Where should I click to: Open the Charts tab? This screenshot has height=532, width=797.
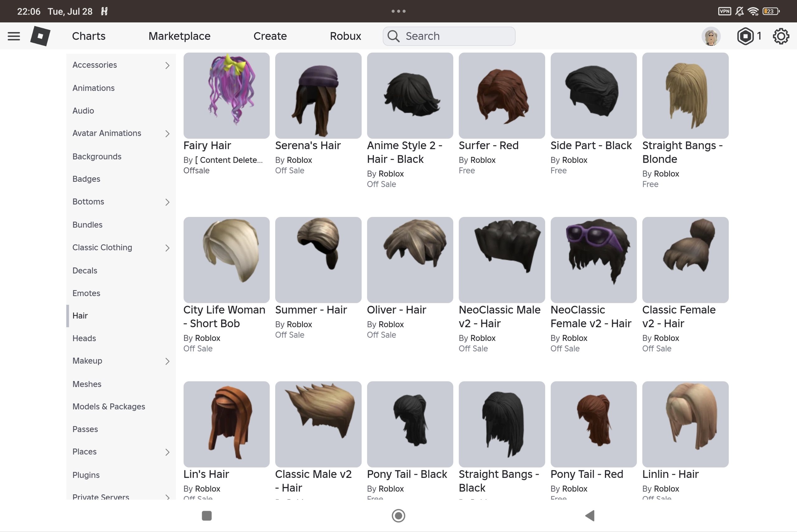(x=88, y=36)
